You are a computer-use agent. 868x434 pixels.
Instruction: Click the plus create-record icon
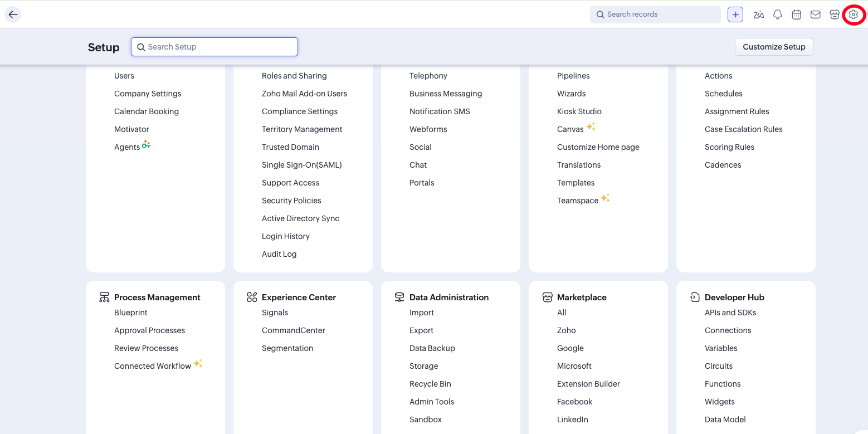[735, 14]
